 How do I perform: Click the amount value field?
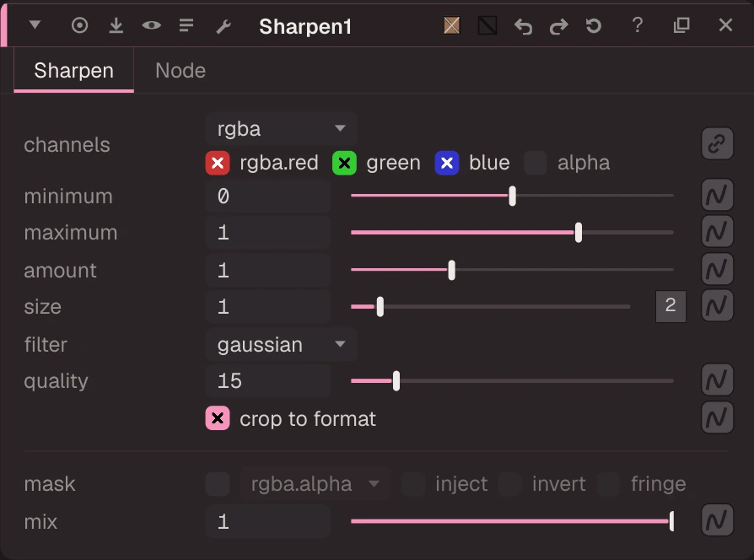(x=268, y=270)
